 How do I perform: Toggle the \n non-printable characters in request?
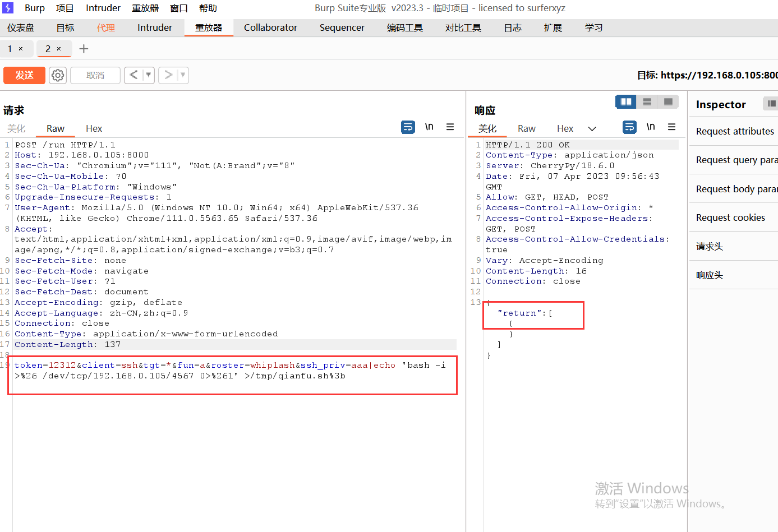point(429,127)
